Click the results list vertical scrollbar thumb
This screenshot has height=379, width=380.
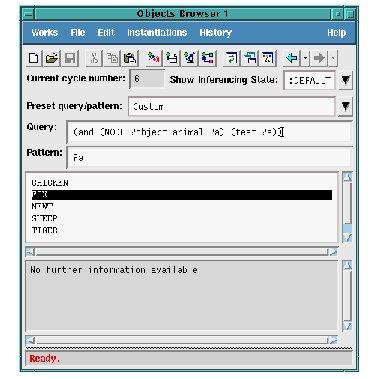pyautogui.click(x=347, y=203)
